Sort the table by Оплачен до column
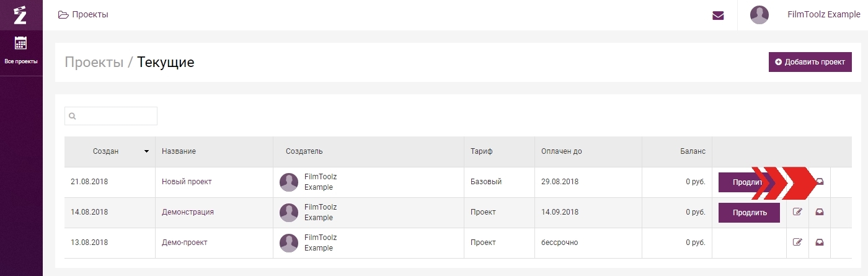 tap(561, 151)
